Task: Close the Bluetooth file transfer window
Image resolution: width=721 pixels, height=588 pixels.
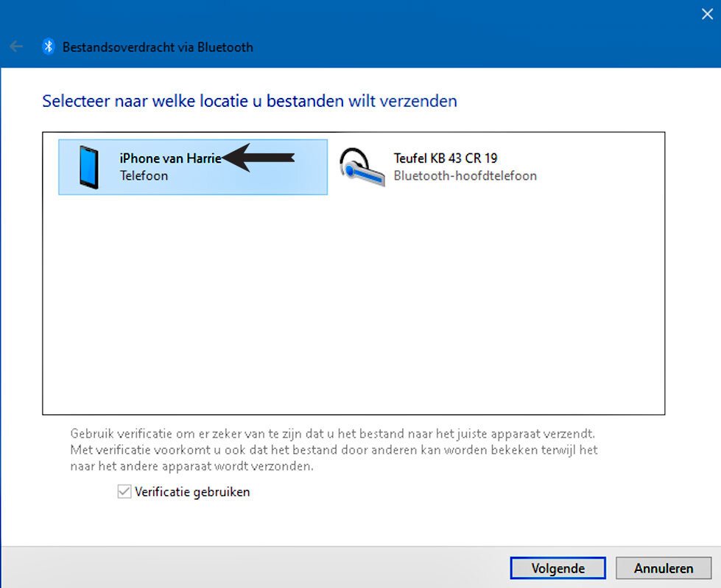Action: click(x=707, y=14)
